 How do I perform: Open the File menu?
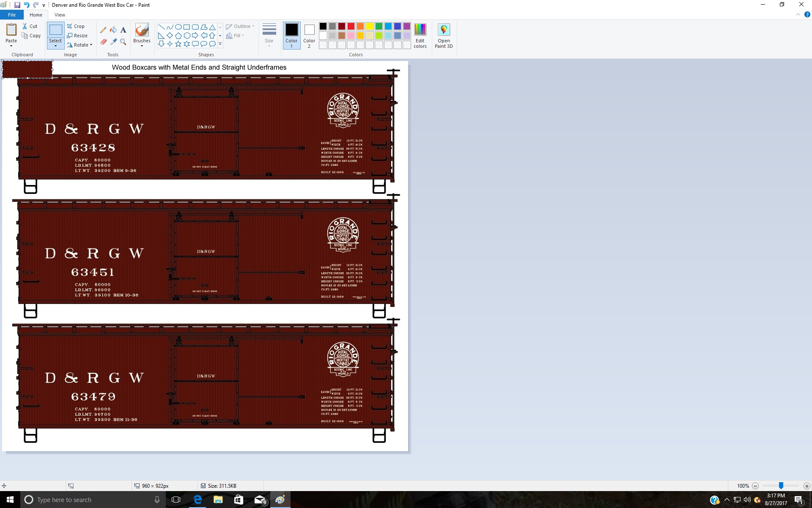click(x=12, y=15)
